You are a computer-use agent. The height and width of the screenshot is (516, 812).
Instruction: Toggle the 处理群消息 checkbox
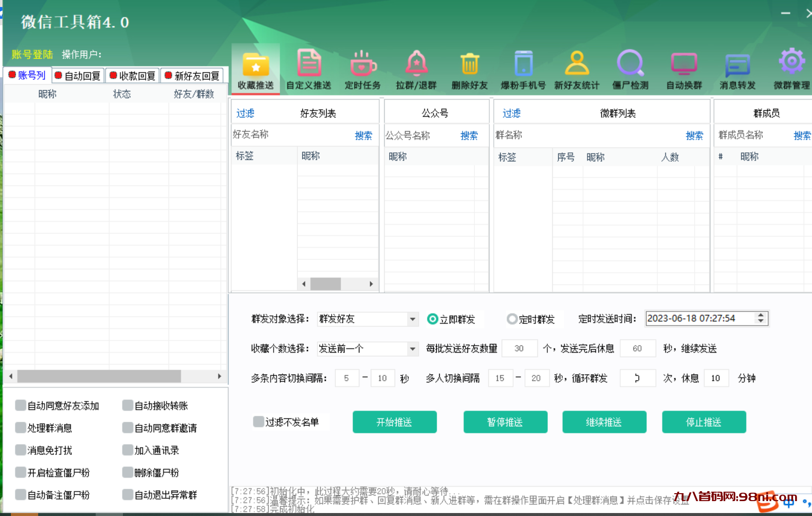(20, 428)
